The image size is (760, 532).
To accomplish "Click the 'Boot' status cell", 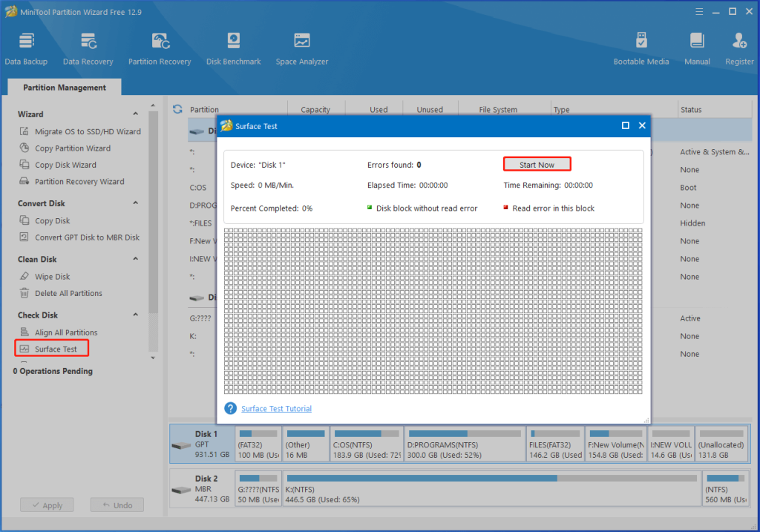I will (x=688, y=188).
